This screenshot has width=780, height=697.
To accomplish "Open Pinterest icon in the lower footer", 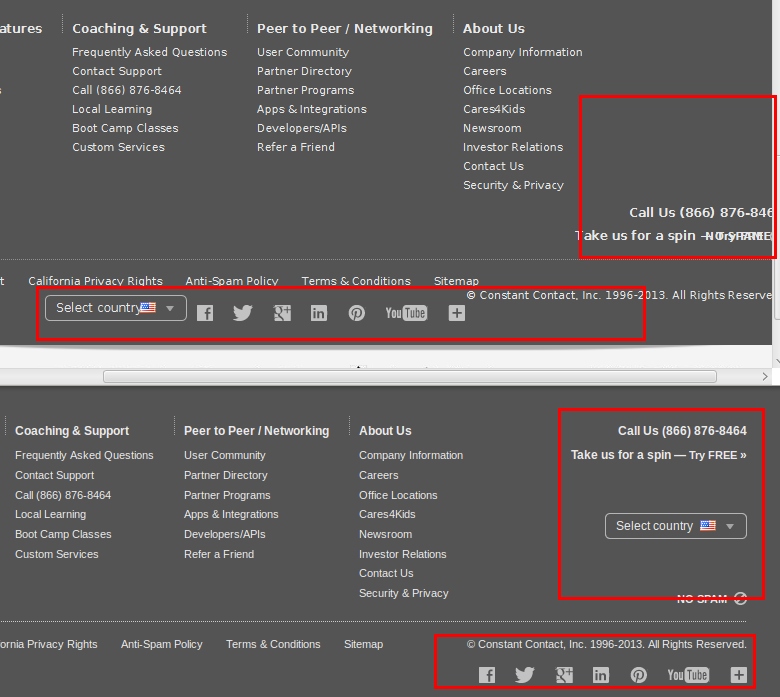I will pos(639,675).
